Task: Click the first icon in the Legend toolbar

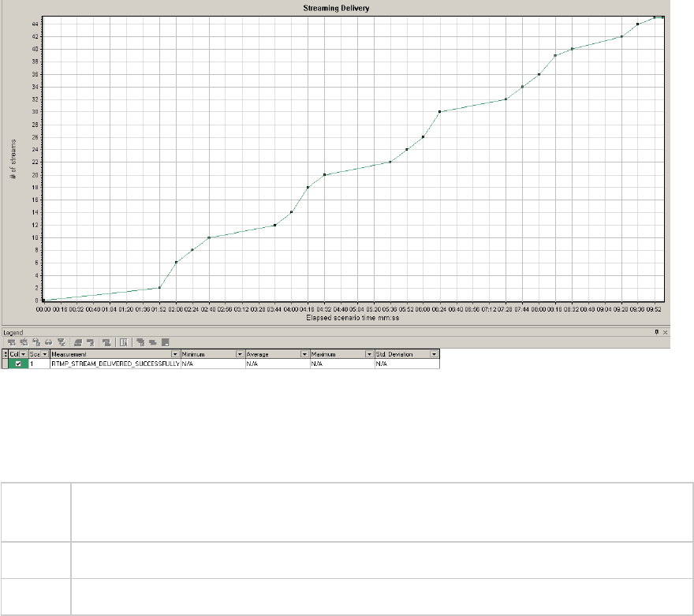Action: coord(12,342)
